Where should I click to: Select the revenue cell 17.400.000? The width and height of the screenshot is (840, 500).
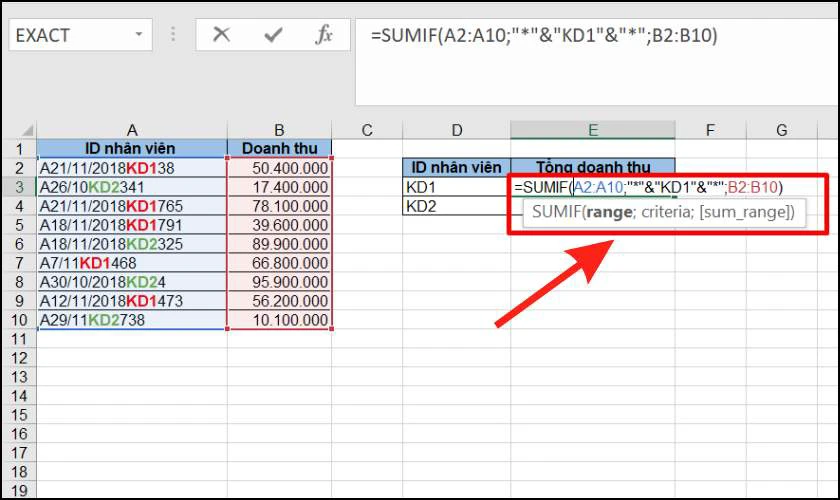[x=280, y=187]
